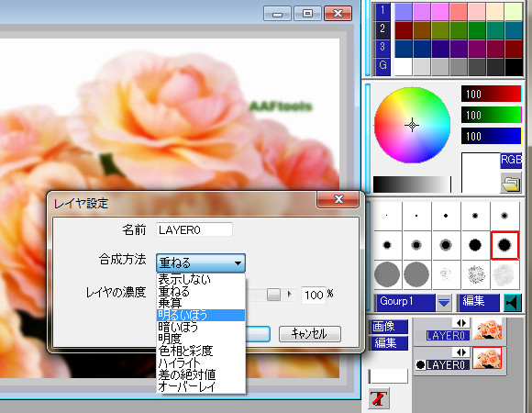Screen dimensions: 532x413
Task: Click the red T text tool icon
Action: pos(379,398)
